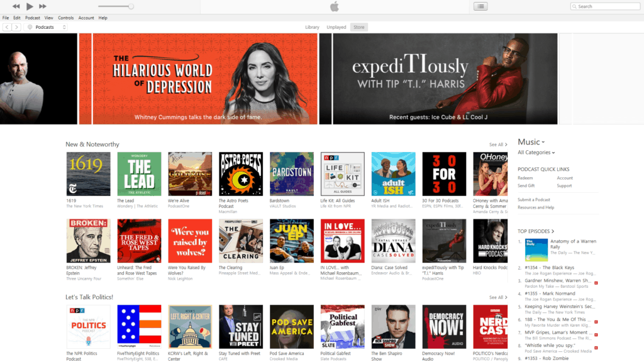Expand the All Categories dropdown
The width and height of the screenshot is (644, 362).
(536, 152)
